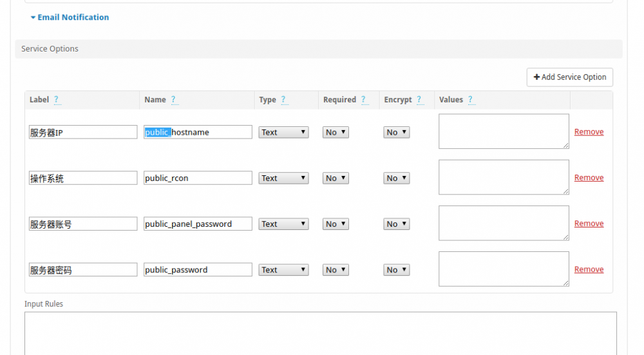Open Encrypt dropdown for public_rcon row
The width and height of the screenshot is (644, 355).
point(396,178)
